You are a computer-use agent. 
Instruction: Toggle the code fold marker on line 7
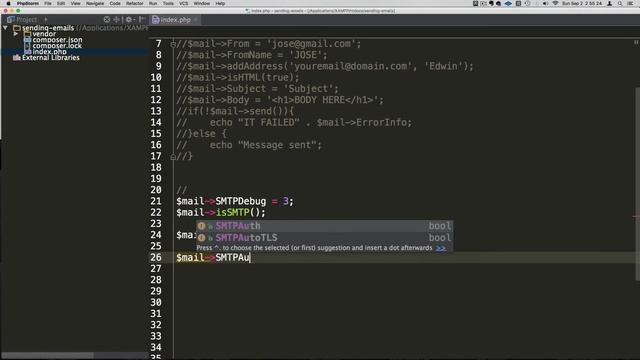point(173,44)
